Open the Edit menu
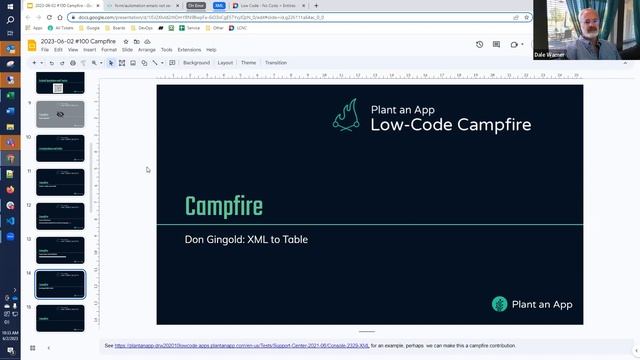Screen dimensions: 640x360 [x=58, y=50]
